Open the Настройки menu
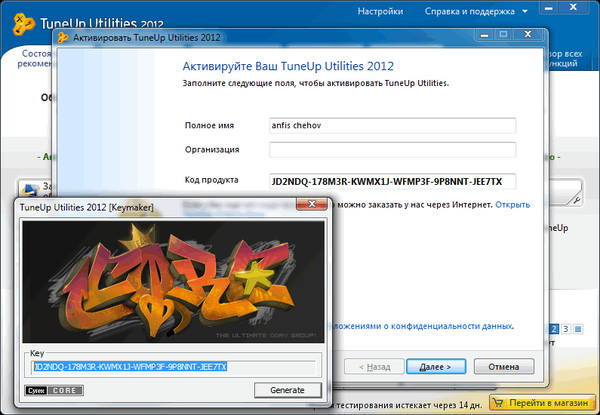The height and width of the screenshot is (415, 600). point(380,11)
